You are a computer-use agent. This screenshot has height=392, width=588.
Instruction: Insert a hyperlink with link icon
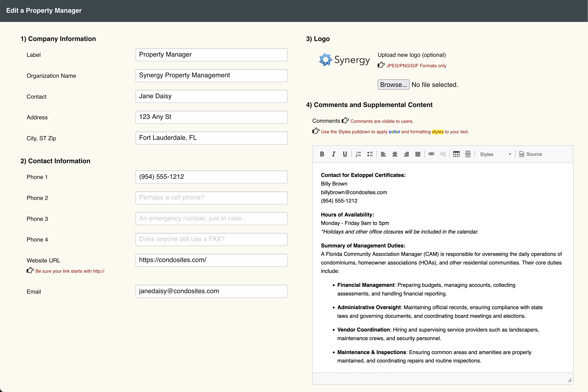pyautogui.click(x=431, y=154)
